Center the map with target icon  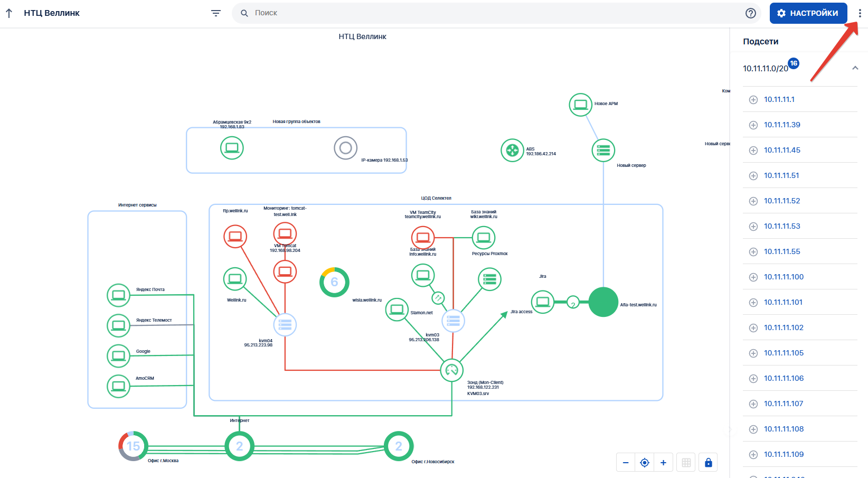(x=645, y=463)
